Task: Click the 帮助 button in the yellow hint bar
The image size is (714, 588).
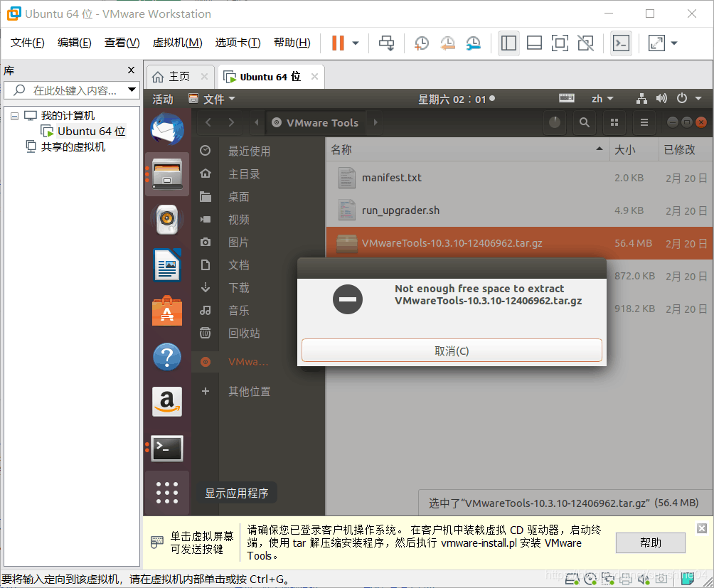Action: pos(650,542)
